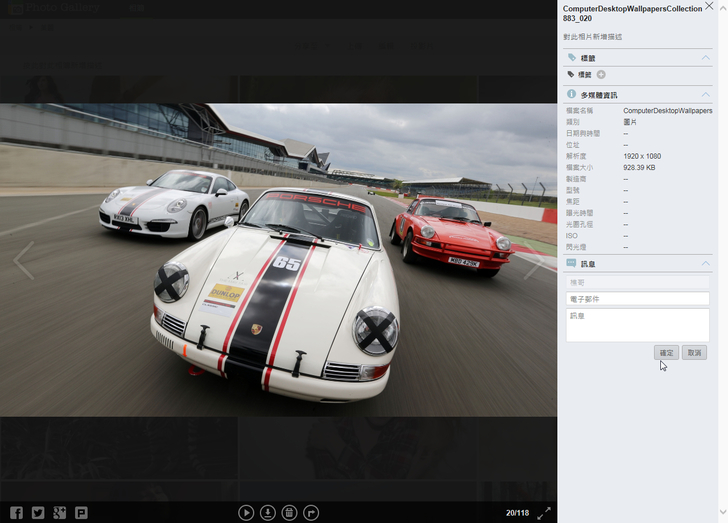
Task: Click the photo description text 對此相片新增描述
Action: 592,36
